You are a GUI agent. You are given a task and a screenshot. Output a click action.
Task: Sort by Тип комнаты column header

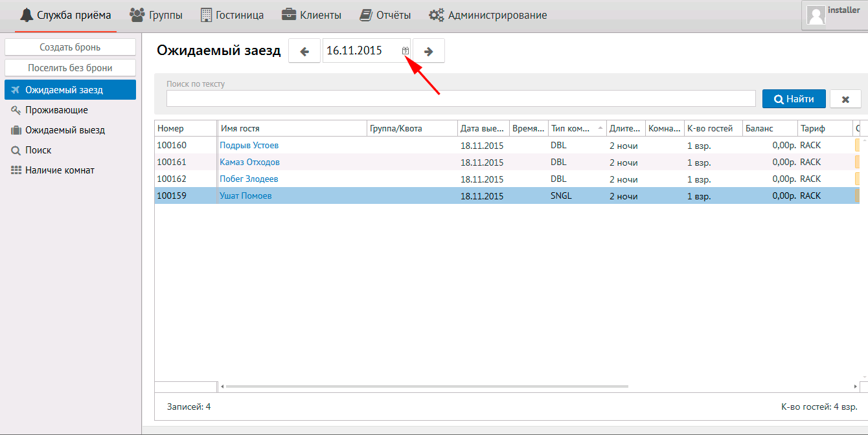click(x=571, y=128)
